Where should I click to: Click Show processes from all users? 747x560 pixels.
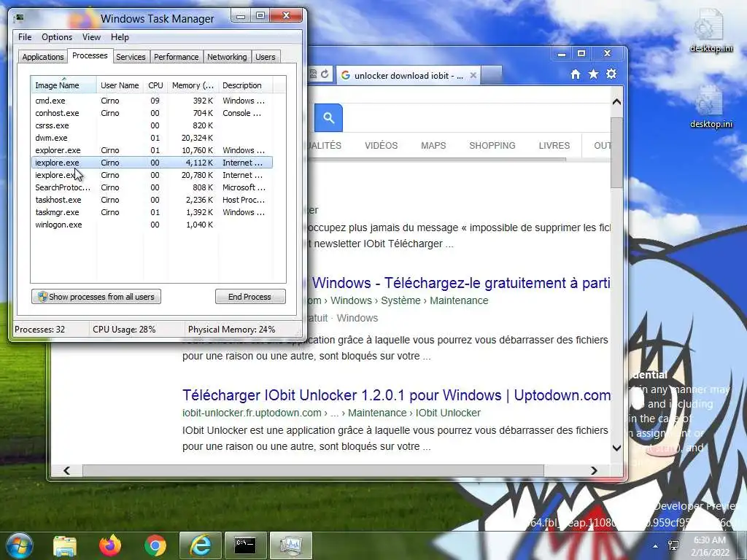(x=96, y=297)
